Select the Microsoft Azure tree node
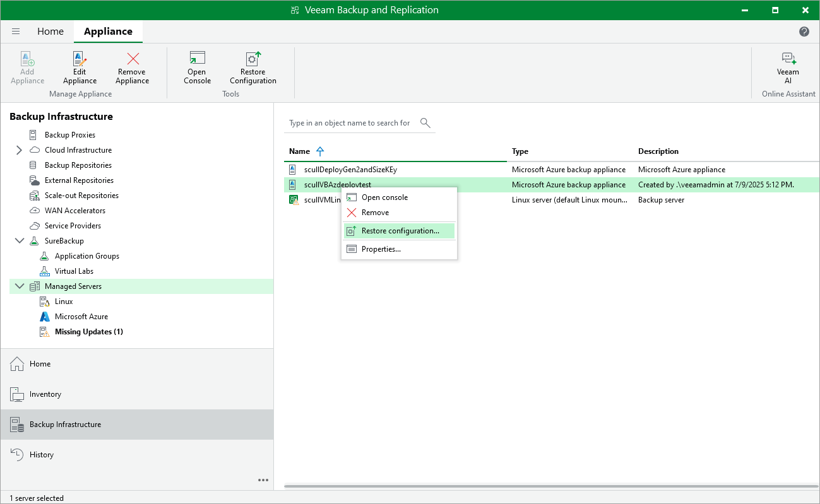 point(81,317)
